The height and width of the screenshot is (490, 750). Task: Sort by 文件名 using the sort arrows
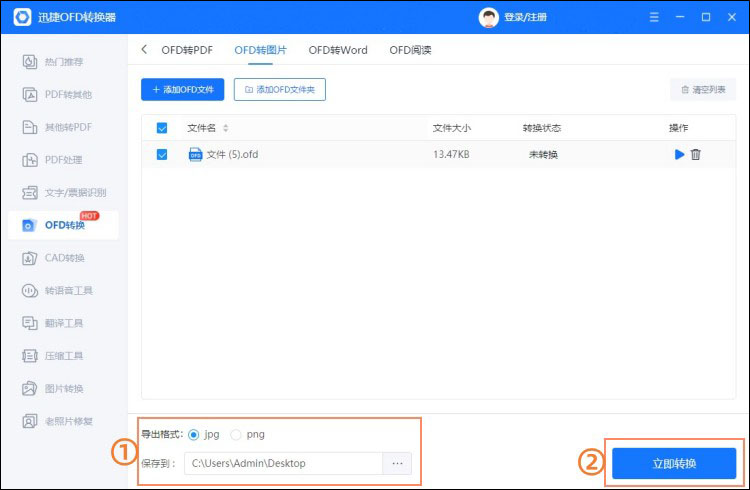click(x=225, y=128)
